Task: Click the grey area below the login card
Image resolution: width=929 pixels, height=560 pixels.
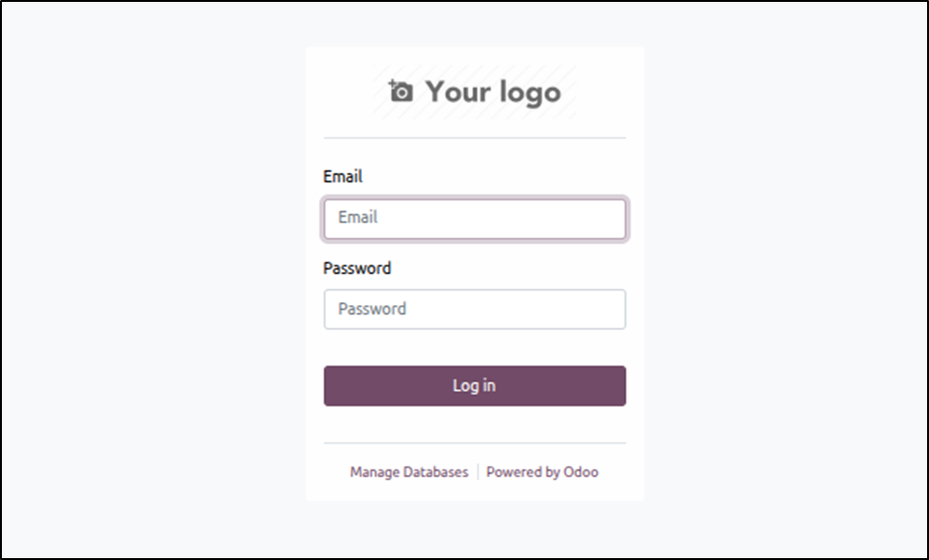Action: (x=475, y=529)
